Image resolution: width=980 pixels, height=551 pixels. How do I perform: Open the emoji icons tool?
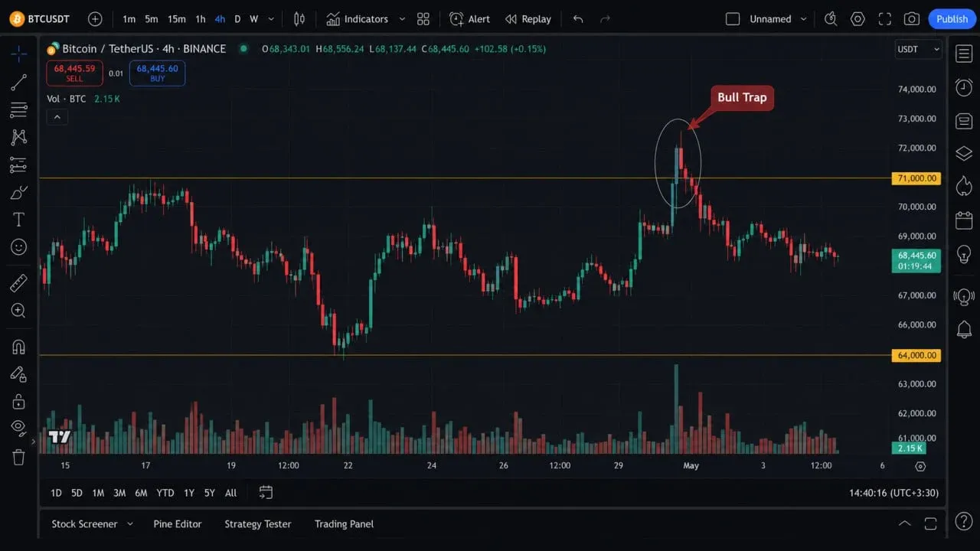[18, 247]
